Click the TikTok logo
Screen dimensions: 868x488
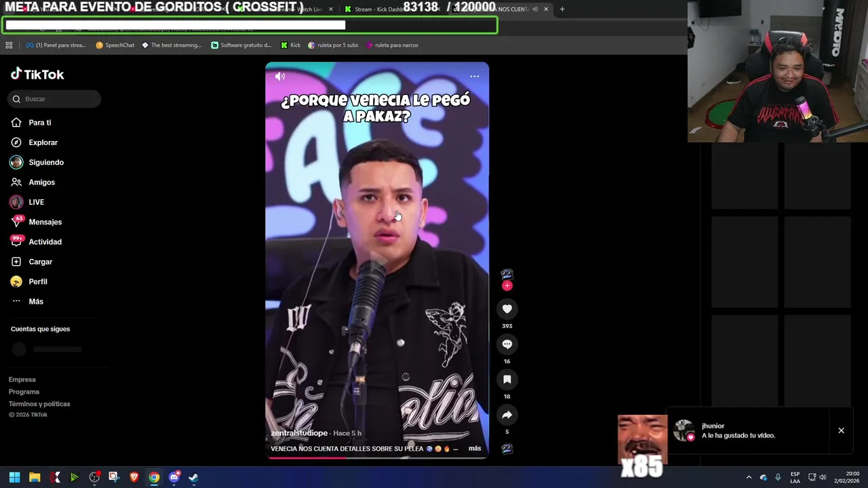click(x=37, y=74)
